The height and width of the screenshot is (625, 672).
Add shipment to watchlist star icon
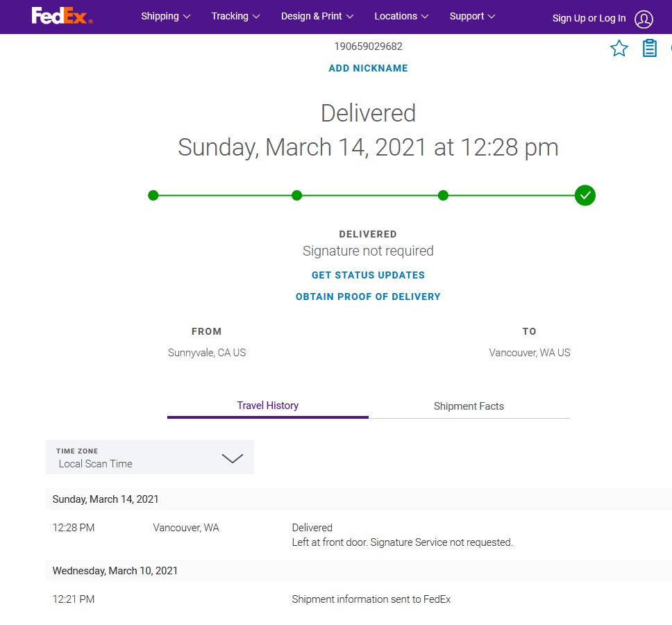[x=619, y=48]
